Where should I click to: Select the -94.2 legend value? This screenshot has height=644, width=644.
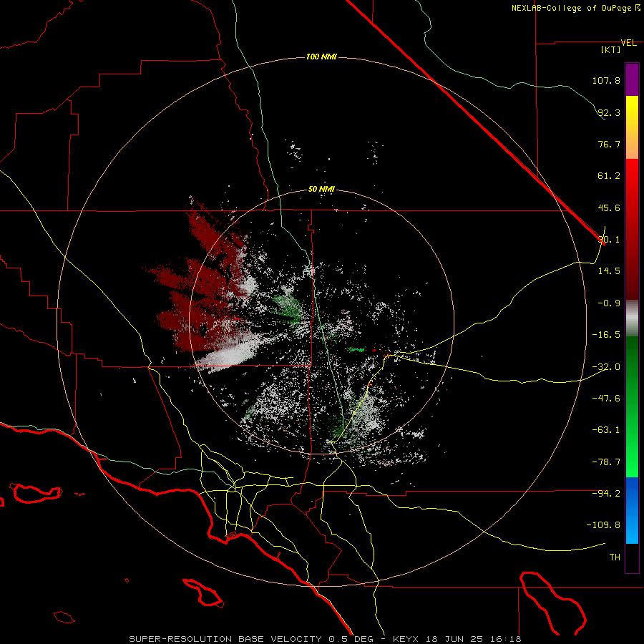point(606,494)
